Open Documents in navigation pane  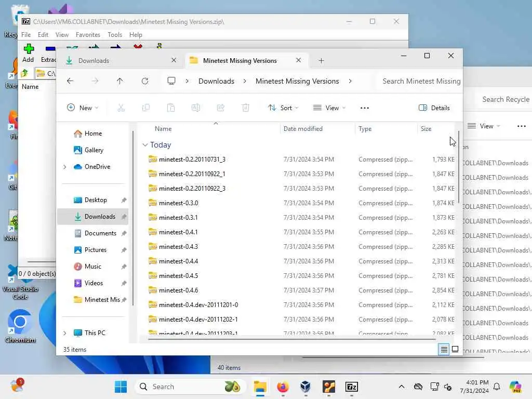point(92,233)
